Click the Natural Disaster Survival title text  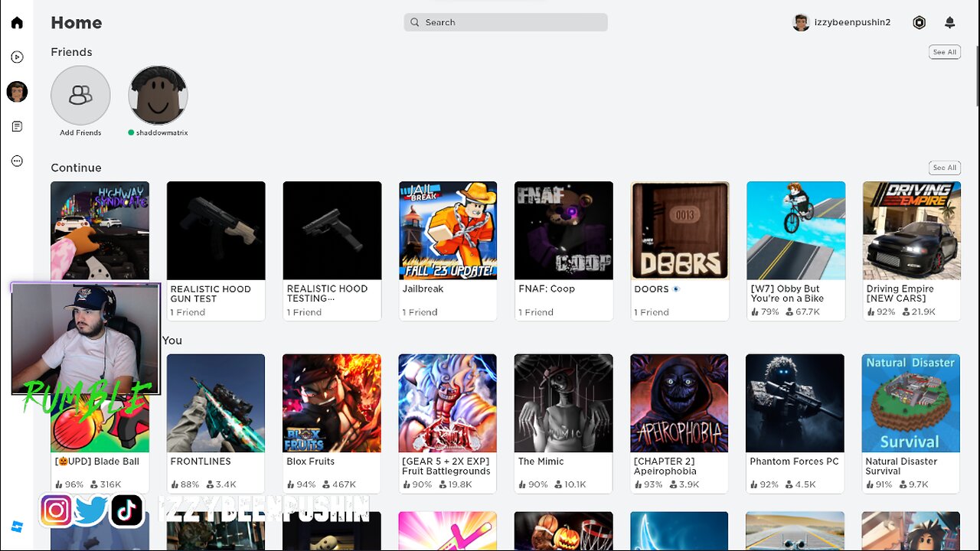click(901, 466)
